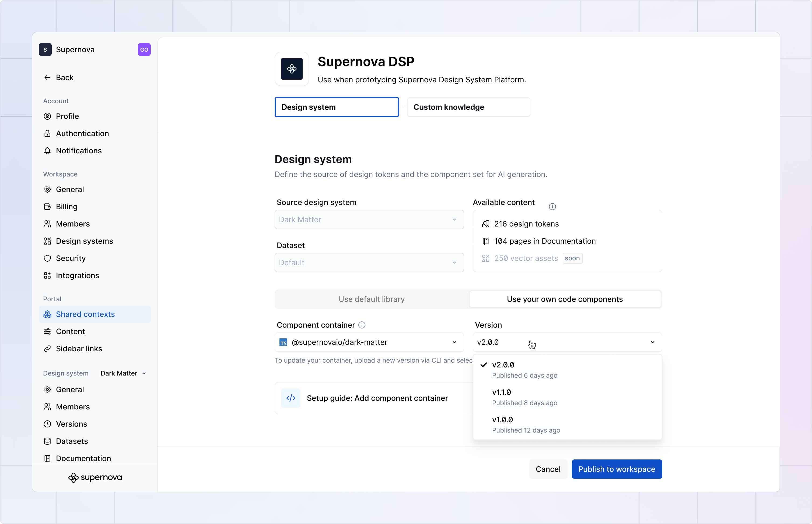The height and width of the screenshot is (524, 812).
Task: Click the Shared contexts icon
Action: coord(47,314)
